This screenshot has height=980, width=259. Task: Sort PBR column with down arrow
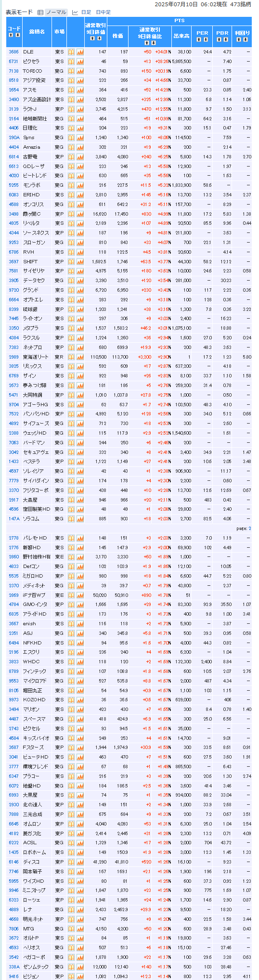click(225, 39)
